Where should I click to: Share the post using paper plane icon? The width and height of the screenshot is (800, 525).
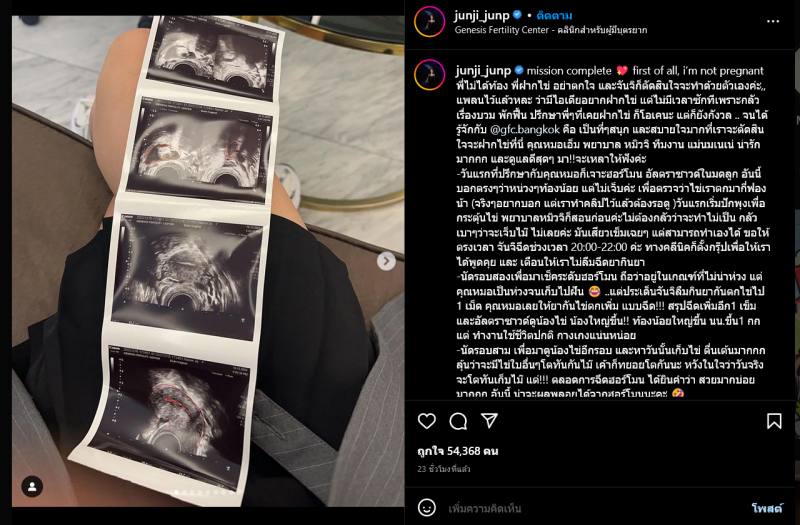pyautogui.click(x=489, y=420)
